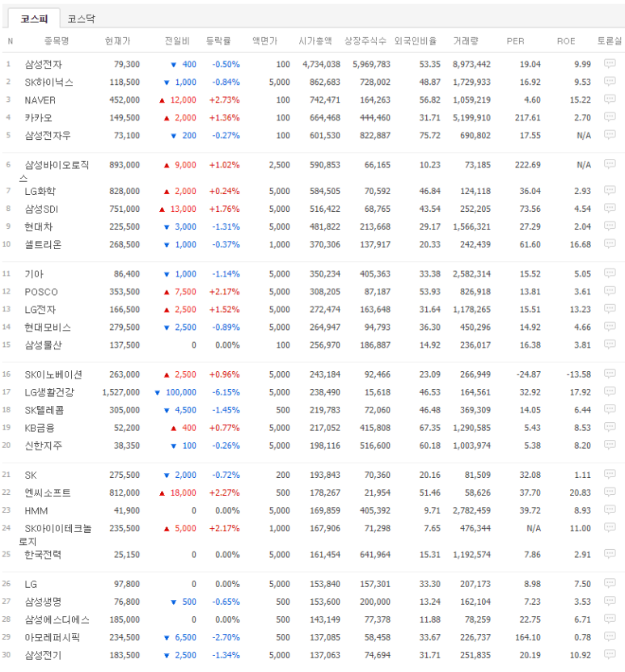Open discussion room icon for LG전자
The image size is (625, 672).
(609, 309)
